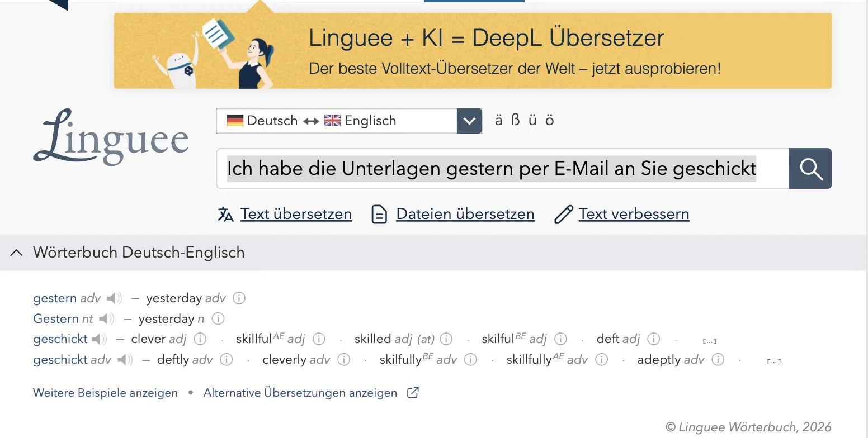The height and width of the screenshot is (438, 868).
Task: Insert the special character ü
Action: [532, 120]
